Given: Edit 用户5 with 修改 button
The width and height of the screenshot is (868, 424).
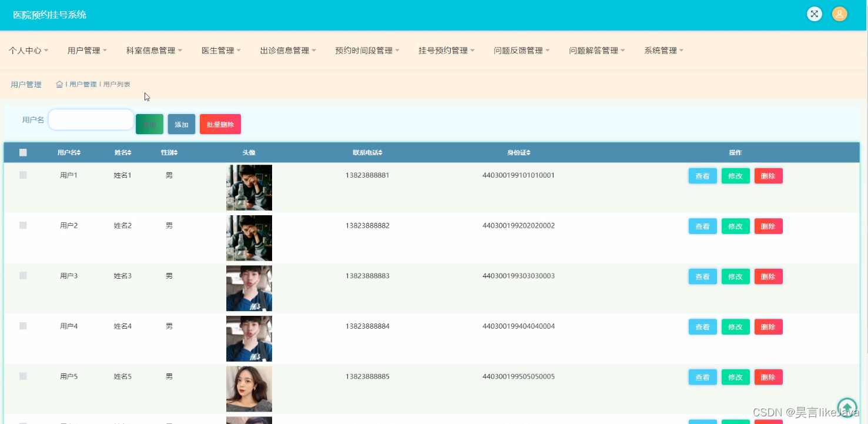Looking at the screenshot, I should click(x=736, y=377).
